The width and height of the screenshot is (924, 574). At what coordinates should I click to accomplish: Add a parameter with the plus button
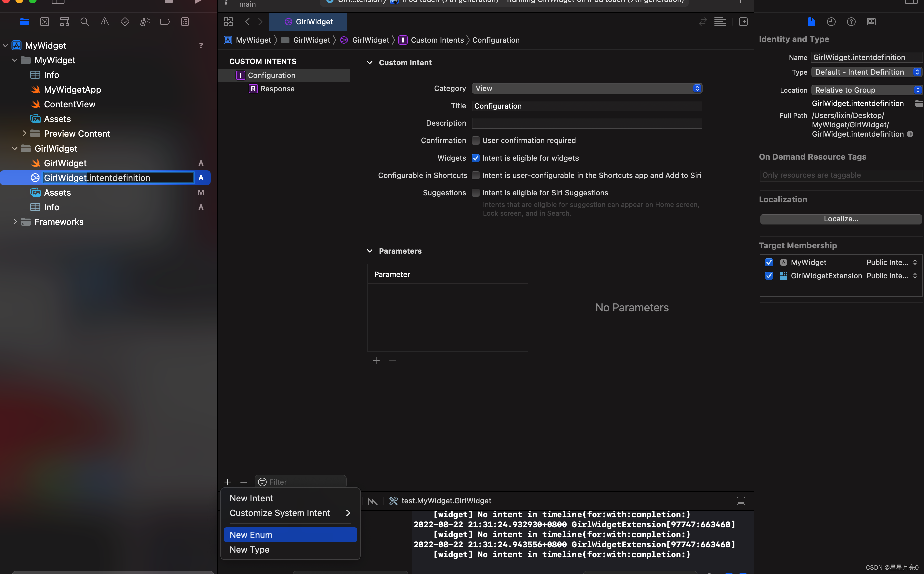tap(376, 361)
